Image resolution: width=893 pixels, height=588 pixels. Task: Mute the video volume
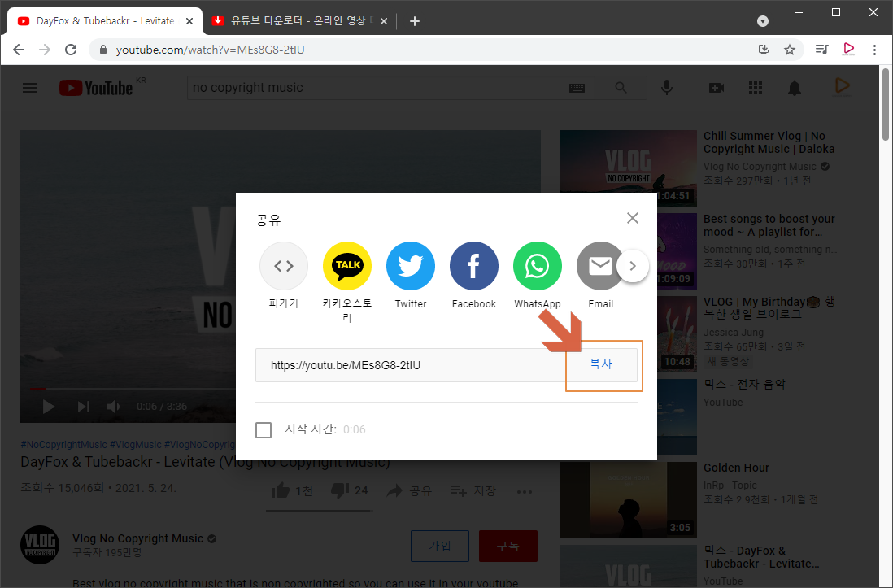click(x=114, y=407)
